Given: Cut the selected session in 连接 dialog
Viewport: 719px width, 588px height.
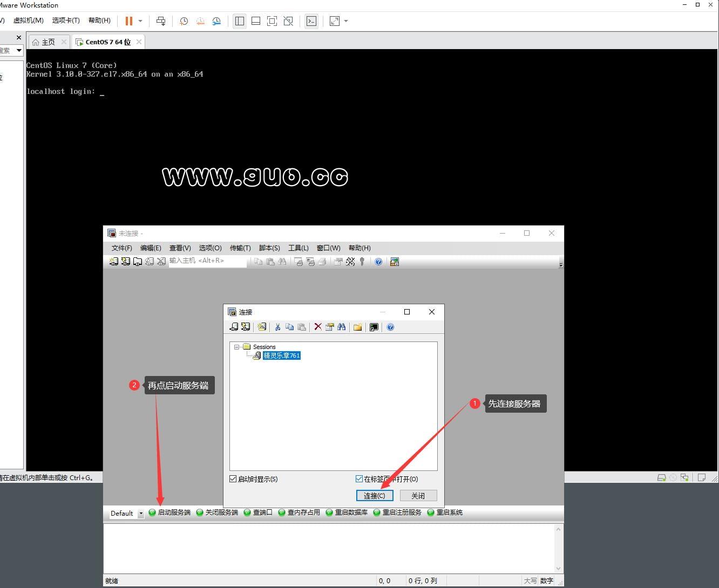Looking at the screenshot, I should point(277,327).
